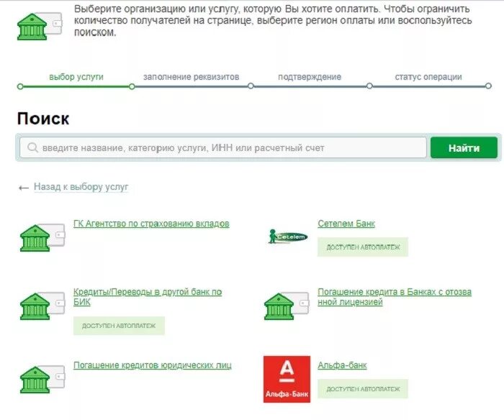
Task: Select the выбор услуги step label
Action: pos(76,77)
